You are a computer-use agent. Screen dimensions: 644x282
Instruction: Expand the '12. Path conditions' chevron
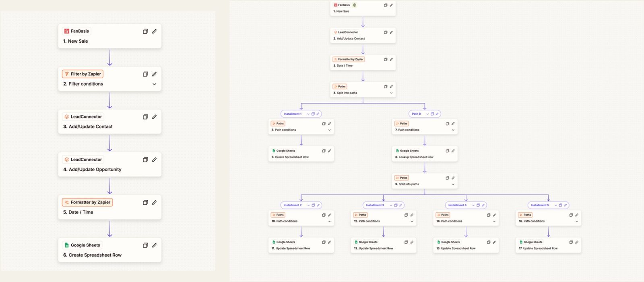pos(412,222)
